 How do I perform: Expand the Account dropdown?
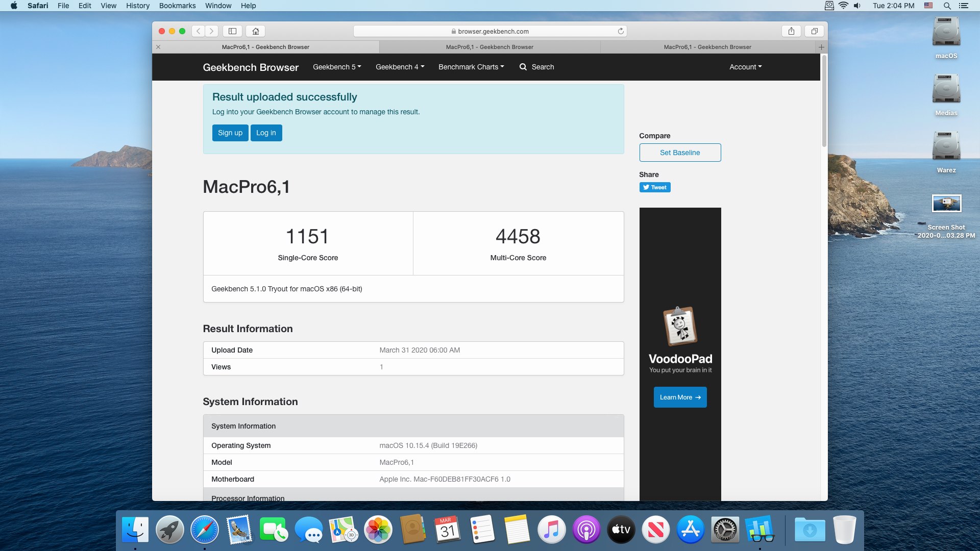click(x=746, y=67)
